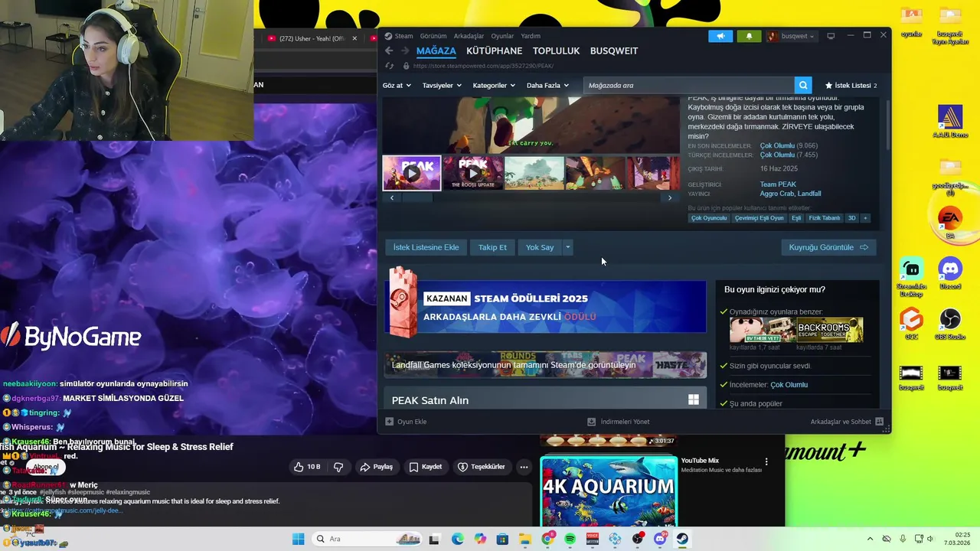Switch to KÜTÜPHANE tab
Viewport: 980px width, 551px height.
(x=494, y=51)
